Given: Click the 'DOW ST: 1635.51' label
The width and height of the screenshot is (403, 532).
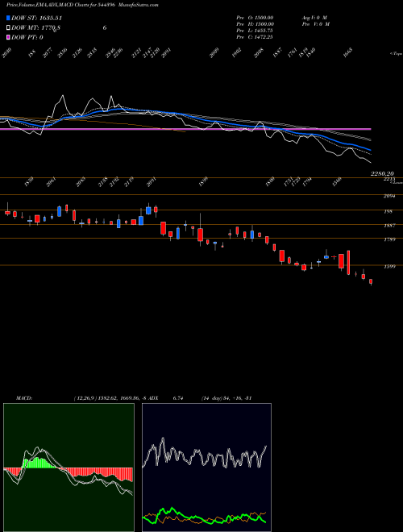Looking at the screenshot, I should pyautogui.click(x=36, y=18).
